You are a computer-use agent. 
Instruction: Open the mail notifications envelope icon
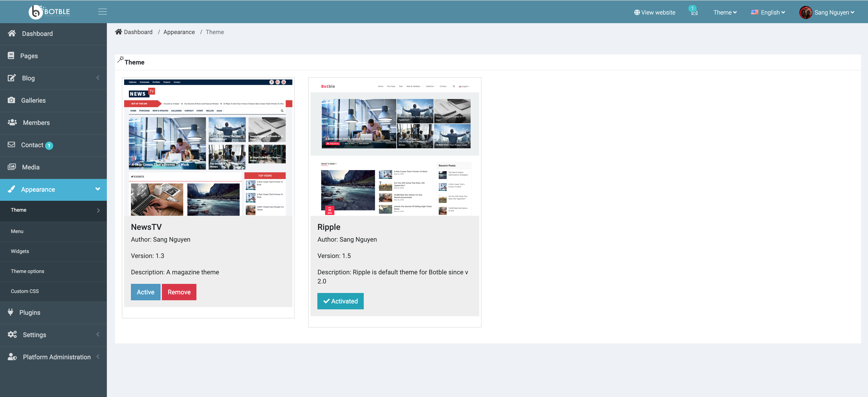point(694,13)
